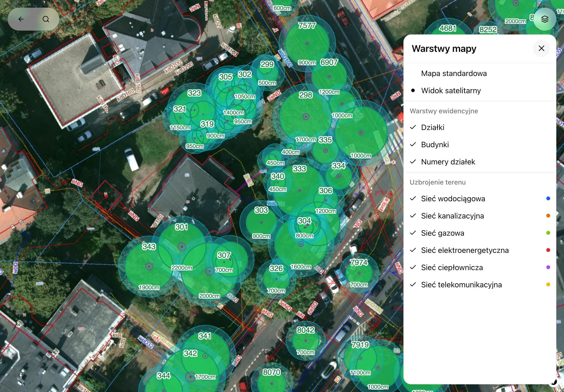Toggle the Budynki layer
The height and width of the screenshot is (392, 564).
click(x=480, y=145)
